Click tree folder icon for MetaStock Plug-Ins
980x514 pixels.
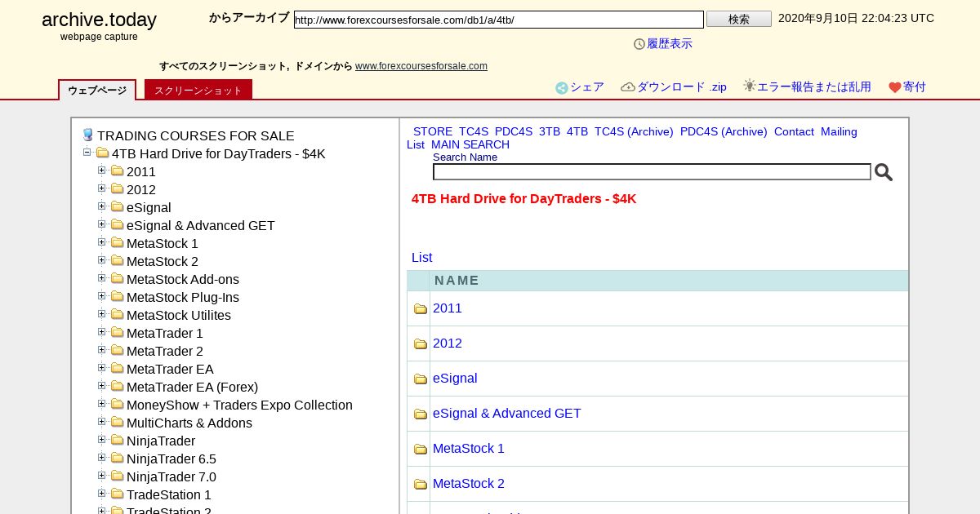tap(117, 297)
